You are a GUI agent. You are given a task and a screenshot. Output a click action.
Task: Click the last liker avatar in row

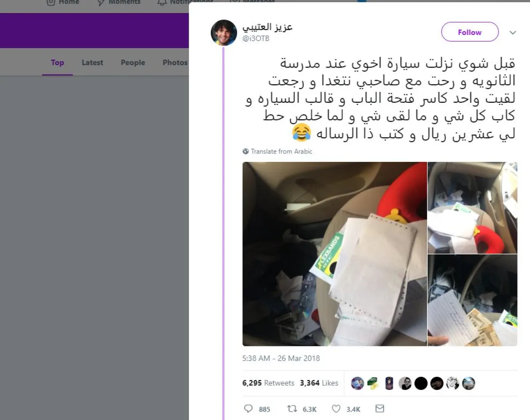tap(469, 383)
